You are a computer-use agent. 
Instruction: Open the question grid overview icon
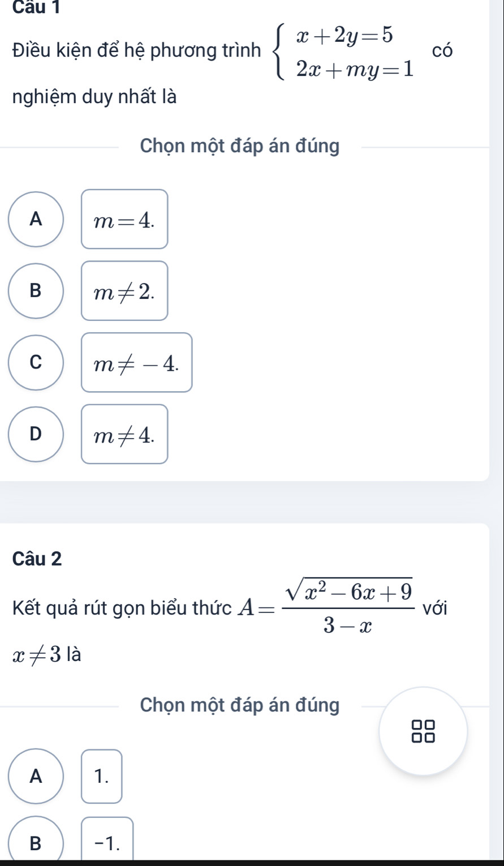pos(423,731)
